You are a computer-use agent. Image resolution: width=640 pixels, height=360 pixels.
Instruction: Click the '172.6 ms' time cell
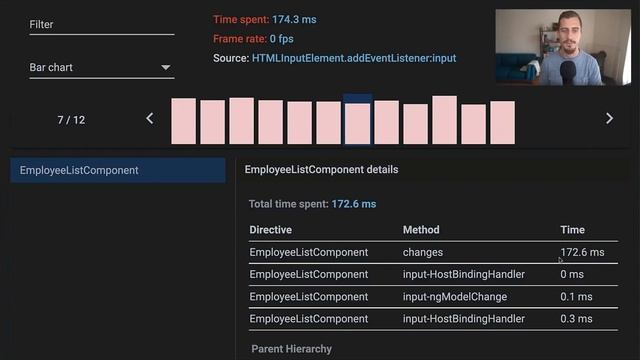tap(582, 252)
